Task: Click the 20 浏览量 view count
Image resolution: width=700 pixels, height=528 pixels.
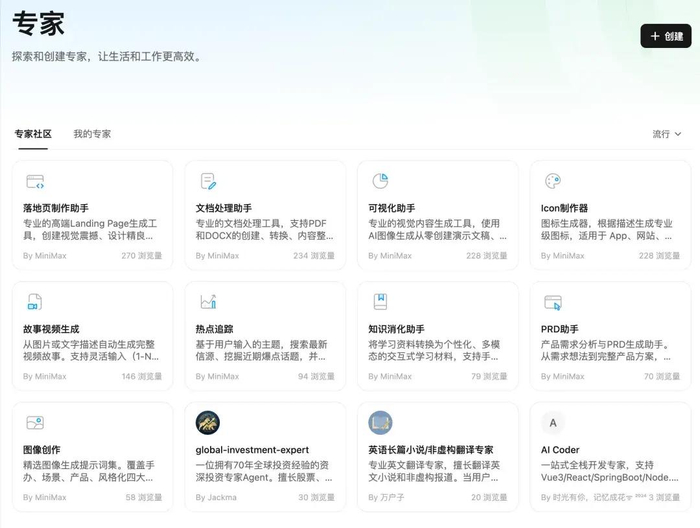Action: tap(489, 497)
